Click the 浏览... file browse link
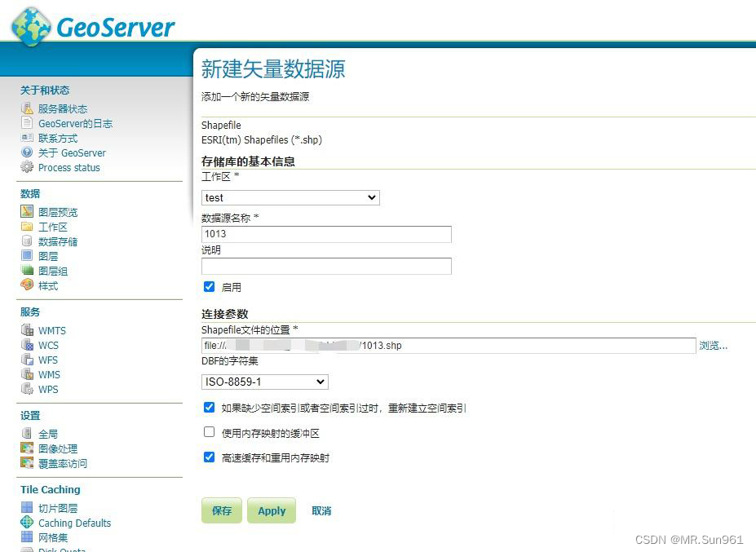The width and height of the screenshot is (756, 552). [x=711, y=345]
